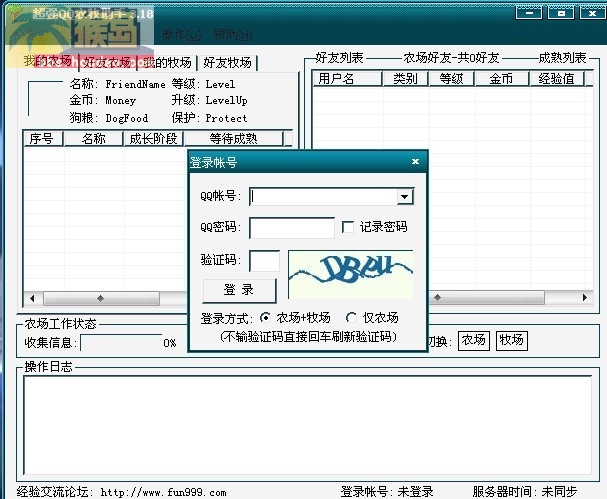Click inside the 操作日志 log area
The height and width of the screenshot is (499, 607).
click(x=307, y=425)
